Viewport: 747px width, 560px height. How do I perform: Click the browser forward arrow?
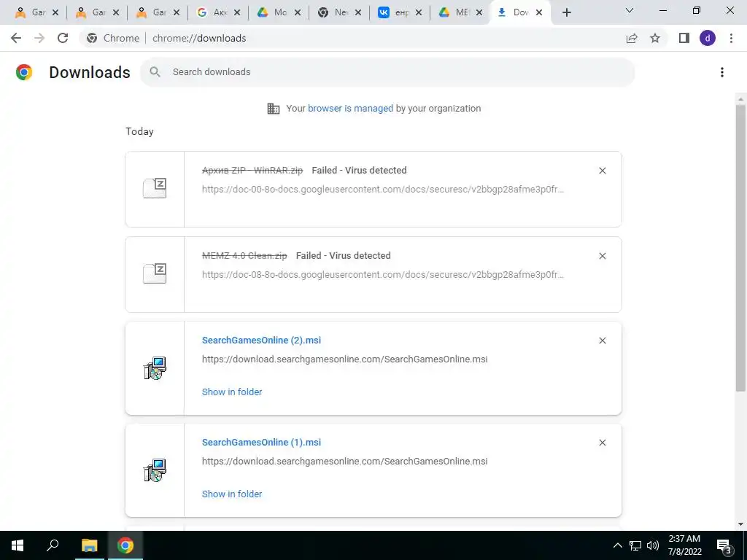[x=39, y=38]
